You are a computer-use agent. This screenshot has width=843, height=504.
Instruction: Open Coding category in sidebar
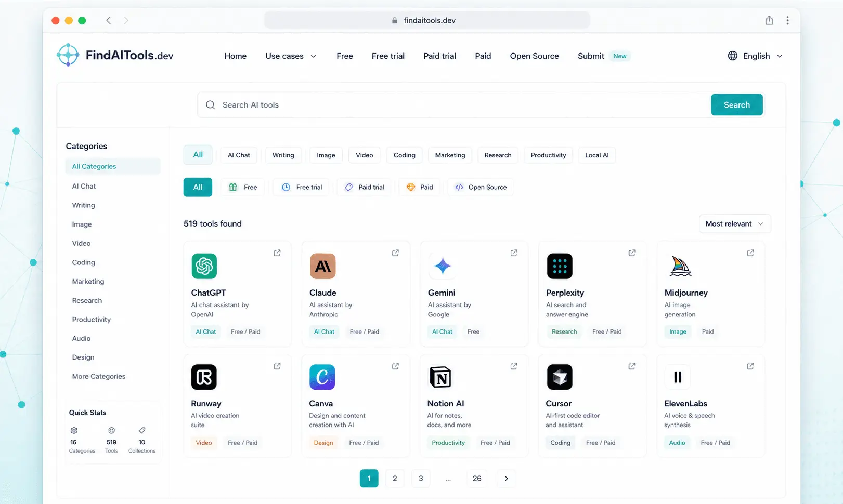pyautogui.click(x=83, y=262)
